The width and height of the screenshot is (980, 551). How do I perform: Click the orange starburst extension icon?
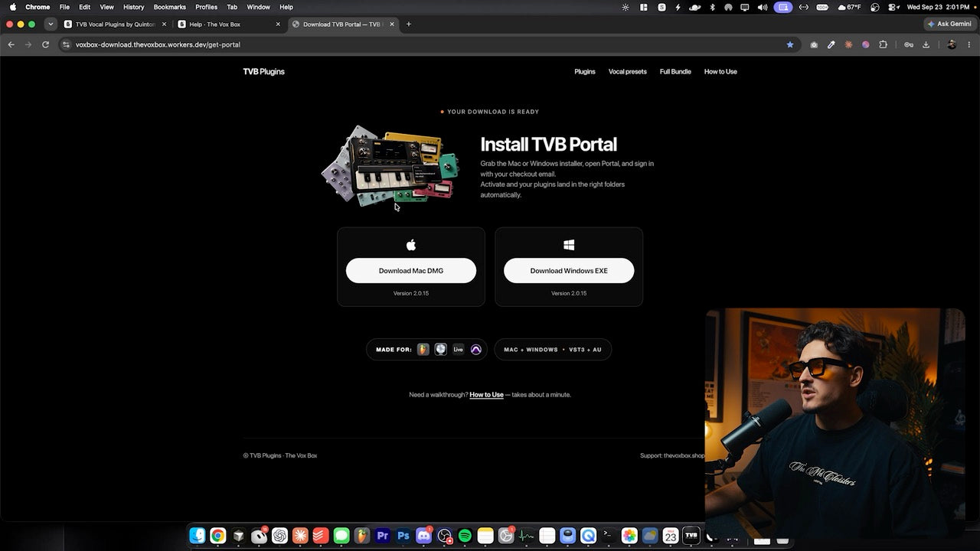tap(848, 45)
